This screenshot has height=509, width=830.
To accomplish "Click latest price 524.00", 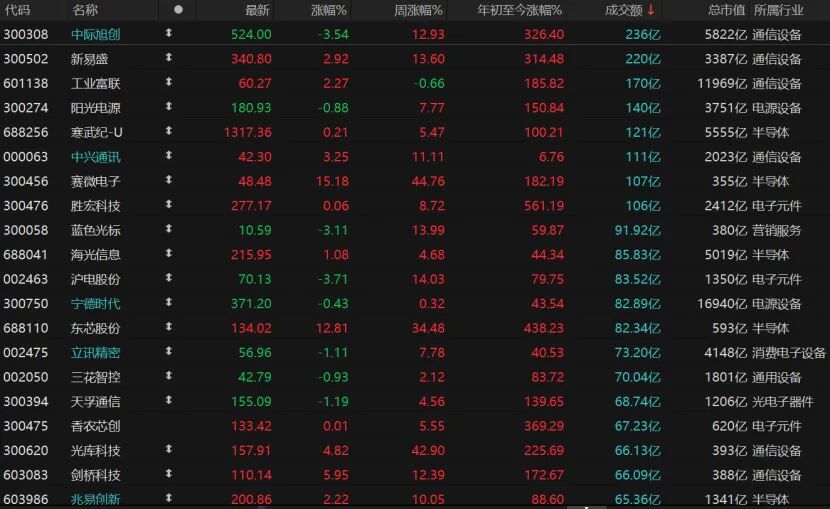I will tap(251, 34).
